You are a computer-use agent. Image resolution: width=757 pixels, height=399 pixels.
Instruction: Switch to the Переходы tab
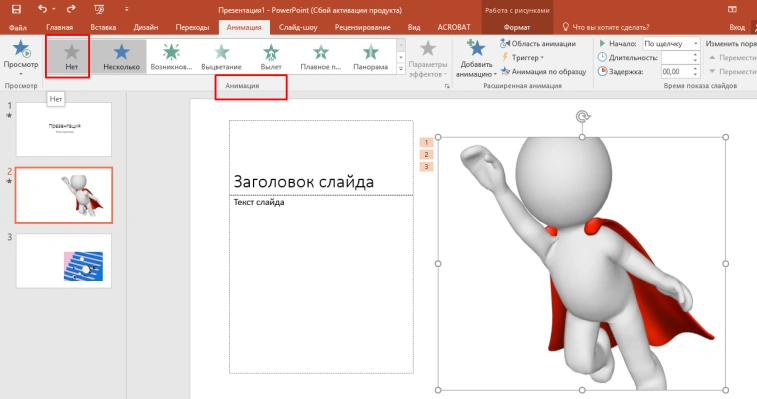point(192,27)
